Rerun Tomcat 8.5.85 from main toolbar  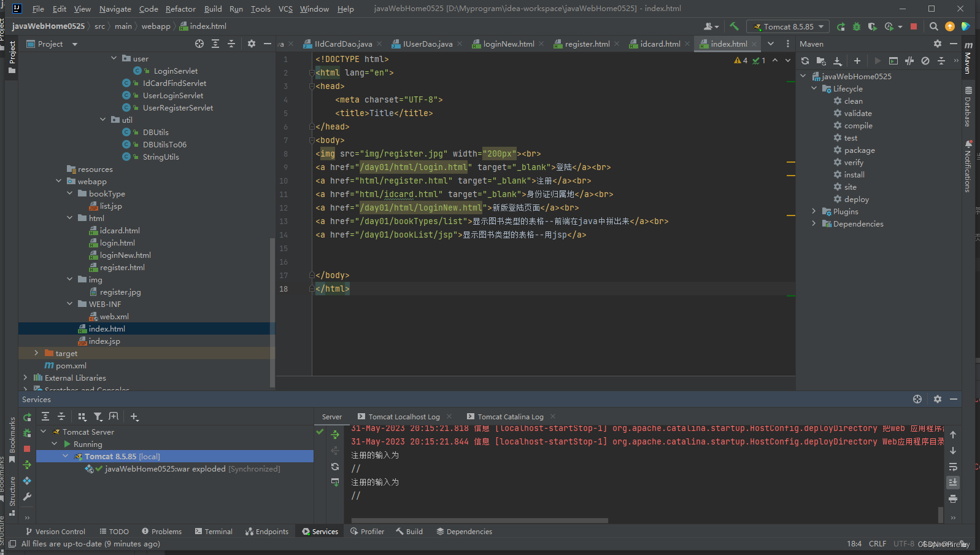click(x=841, y=26)
